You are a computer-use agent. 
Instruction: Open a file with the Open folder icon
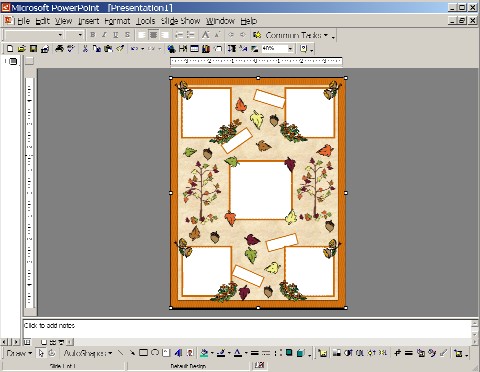tap(21, 49)
